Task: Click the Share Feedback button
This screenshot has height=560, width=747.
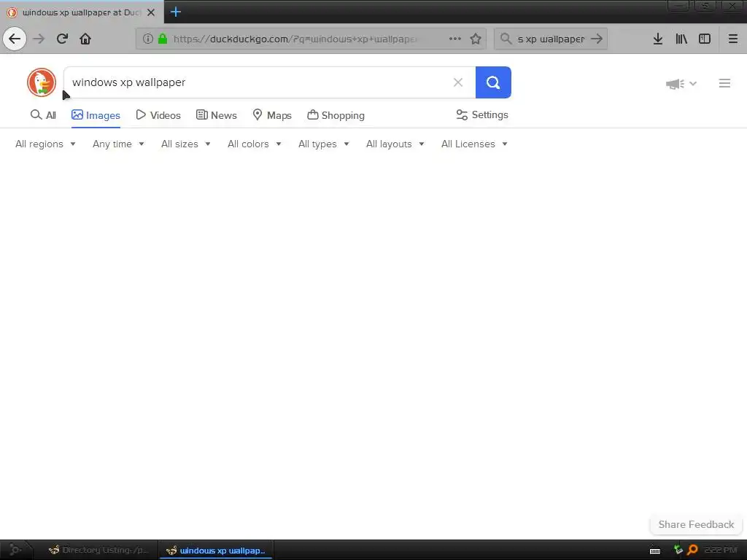Action: (696, 524)
